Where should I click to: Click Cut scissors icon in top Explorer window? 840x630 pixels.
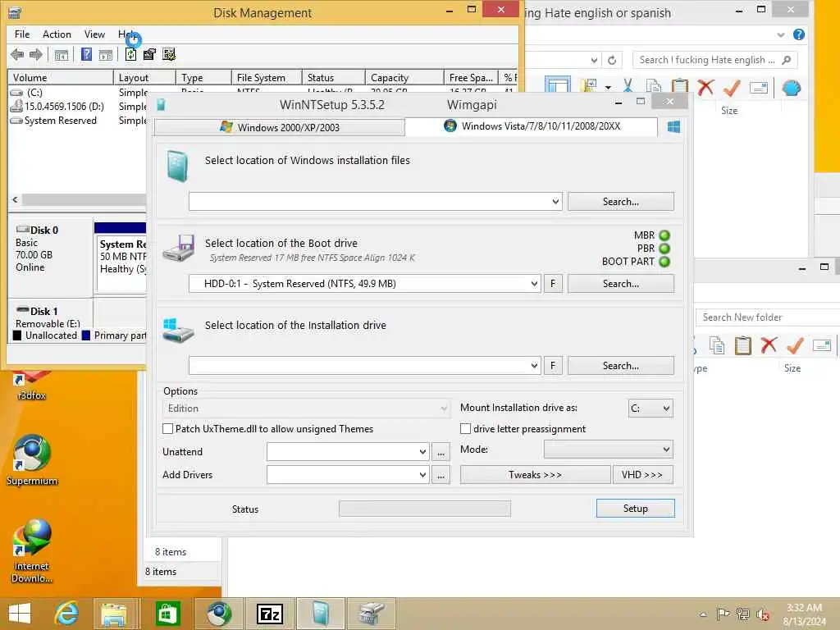(x=628, y=85)
